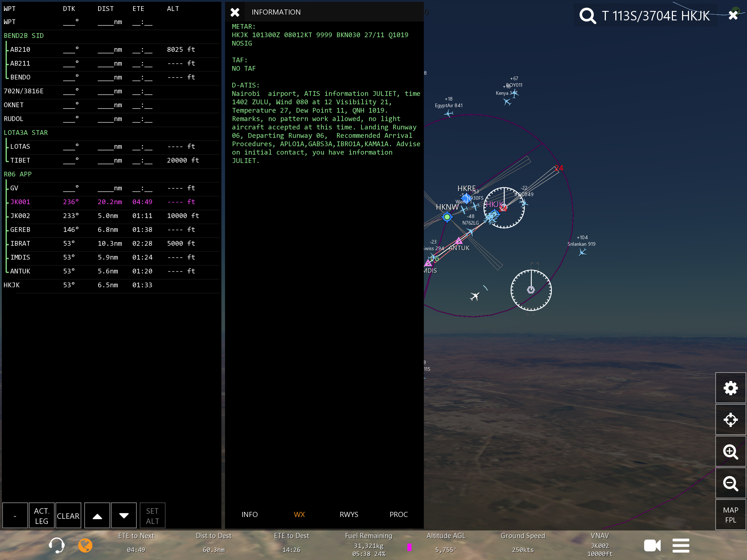Switch to the RWYS tab
The image size is (747, 560).
(349, 514)
